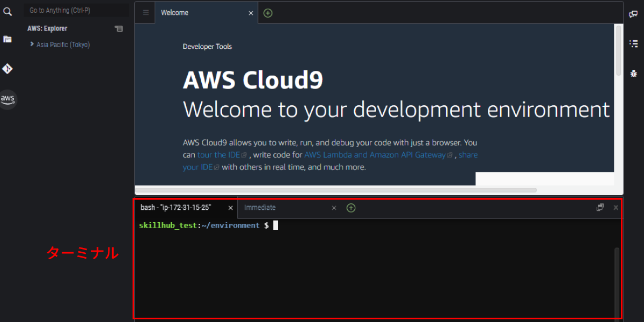Open the Outline panel icon

tap(634, 43)
